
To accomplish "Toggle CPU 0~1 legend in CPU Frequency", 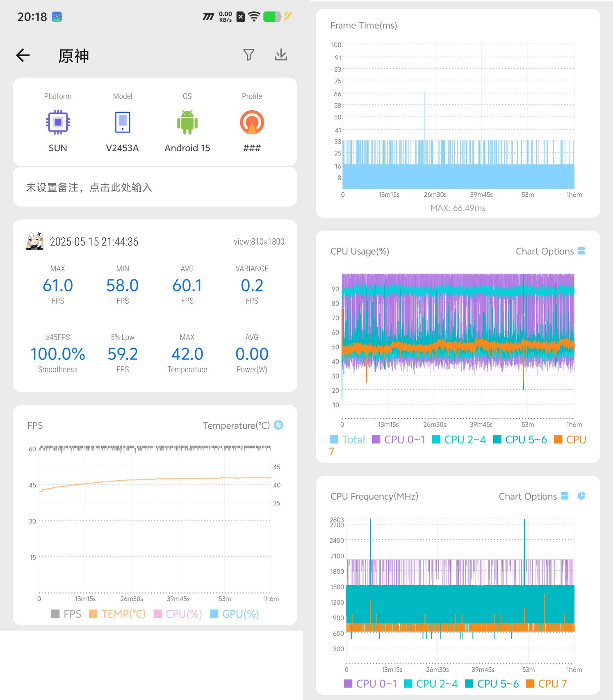I will (x=370, y=684).
